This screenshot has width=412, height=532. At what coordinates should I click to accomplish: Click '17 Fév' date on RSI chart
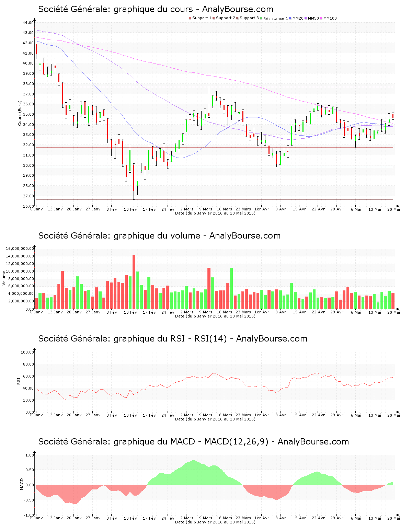click(x=149, y=415)
